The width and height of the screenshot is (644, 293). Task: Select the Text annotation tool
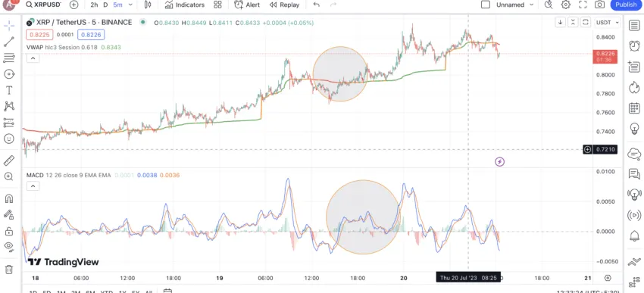[x=9, y=90]
